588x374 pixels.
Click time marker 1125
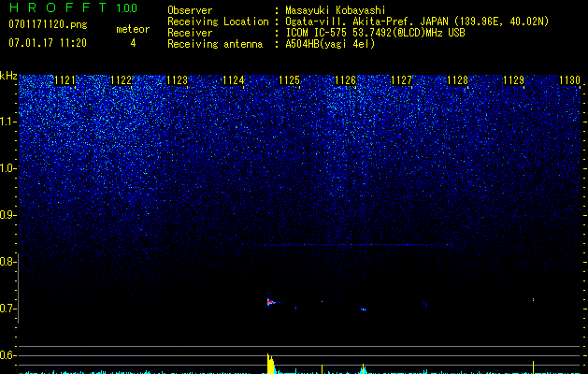[x=289, y=80]
